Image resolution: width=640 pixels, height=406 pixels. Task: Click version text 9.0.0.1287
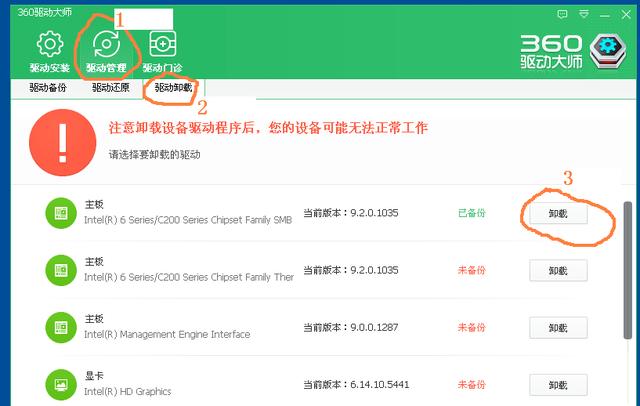pos(374,327)
